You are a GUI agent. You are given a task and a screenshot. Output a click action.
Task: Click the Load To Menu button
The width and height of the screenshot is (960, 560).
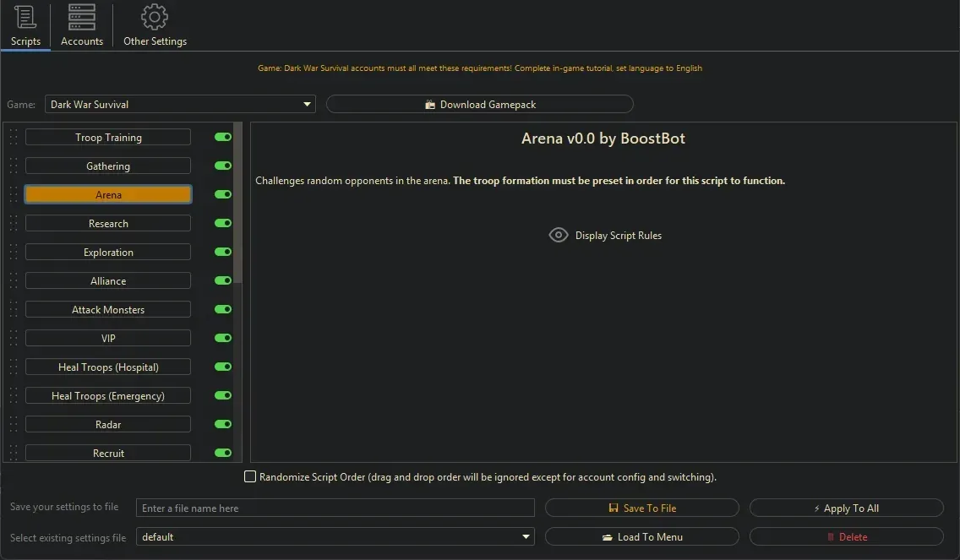point(641,536)
